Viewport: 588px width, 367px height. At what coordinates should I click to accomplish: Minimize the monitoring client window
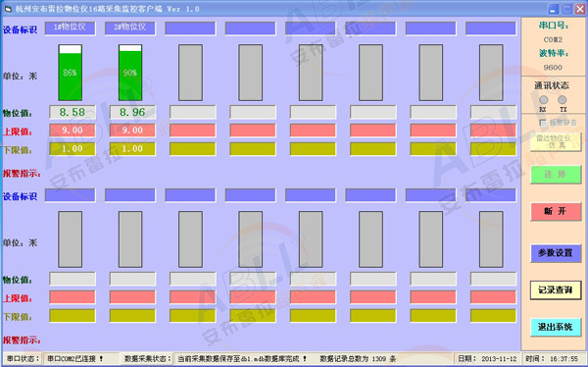tap(553, 9)
